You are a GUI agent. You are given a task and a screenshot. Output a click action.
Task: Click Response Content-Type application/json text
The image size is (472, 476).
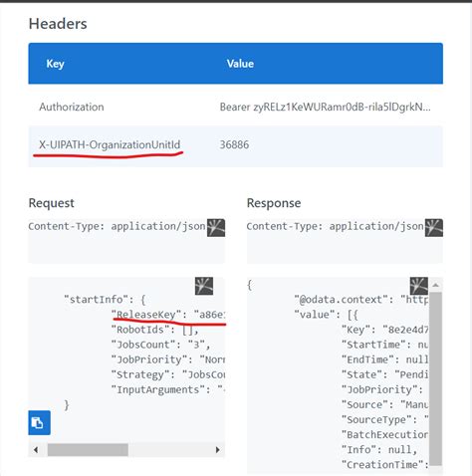pyautogui.click(x=335, y=226)
